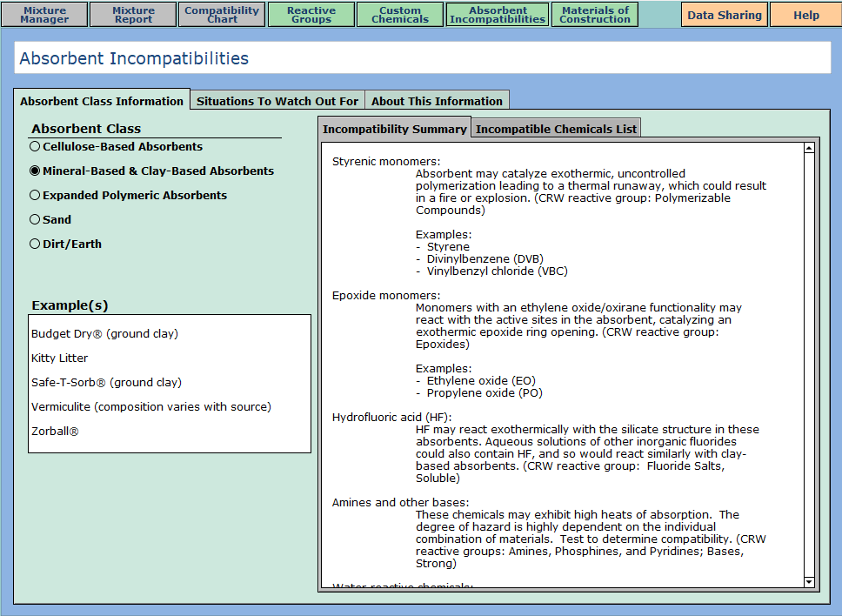
Task: Click 'Safe-T-Sorb® (ground clay)' example
Action: tap(106, 382)
